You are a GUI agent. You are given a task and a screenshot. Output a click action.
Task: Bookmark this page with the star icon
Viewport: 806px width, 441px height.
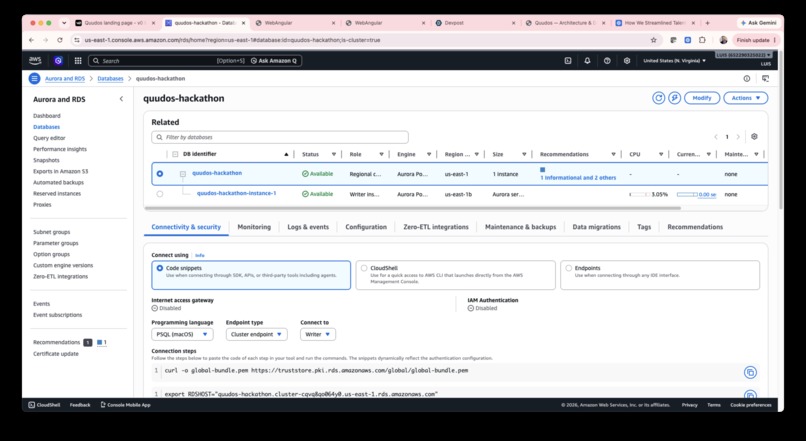coord(653,40)
